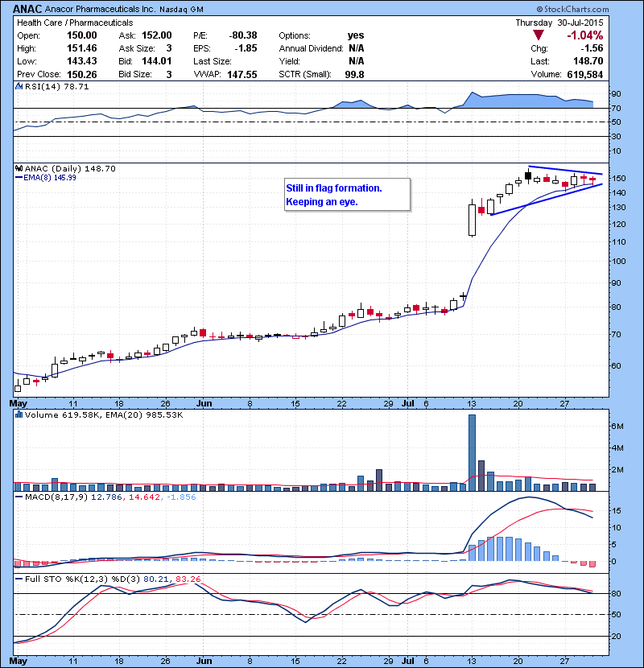Click the black candle at the flag's peak

[x=528, y=175]
